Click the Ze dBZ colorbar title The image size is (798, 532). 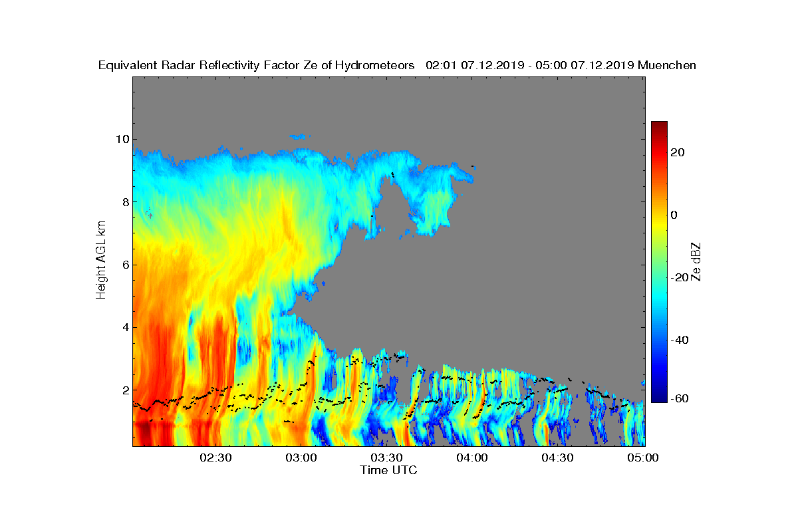[698, 261]
